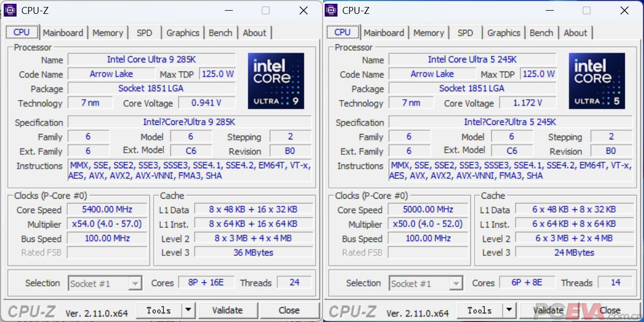Click the 5000.00 MHz core speed value
The image size is (644, 322).
(428, 209)
